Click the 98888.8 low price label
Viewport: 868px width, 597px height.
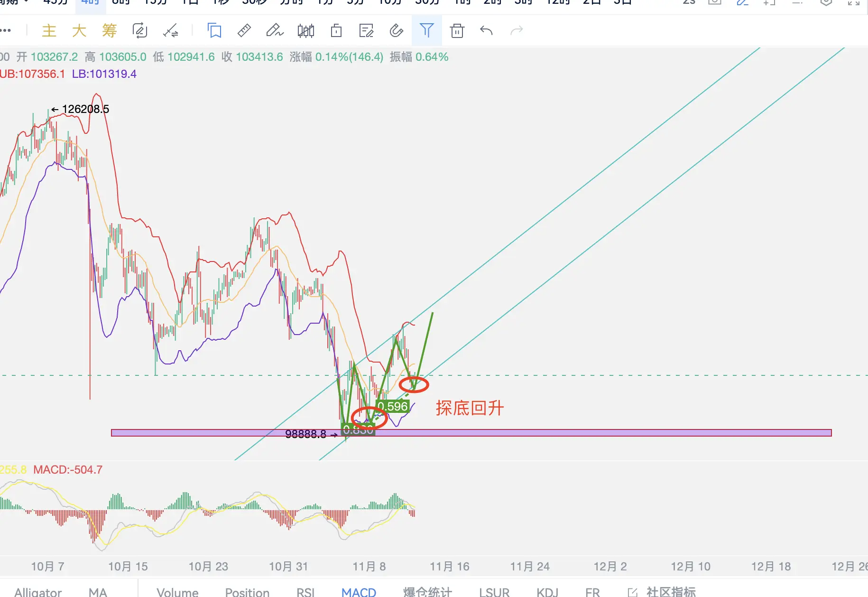click(x=305, y=434)
